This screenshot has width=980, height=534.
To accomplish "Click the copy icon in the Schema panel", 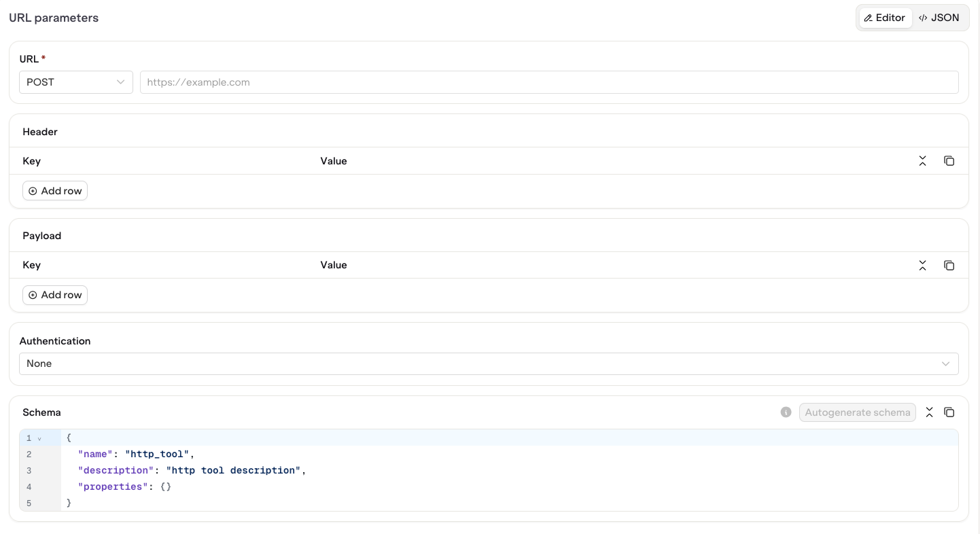I will (x=949, y=412).
